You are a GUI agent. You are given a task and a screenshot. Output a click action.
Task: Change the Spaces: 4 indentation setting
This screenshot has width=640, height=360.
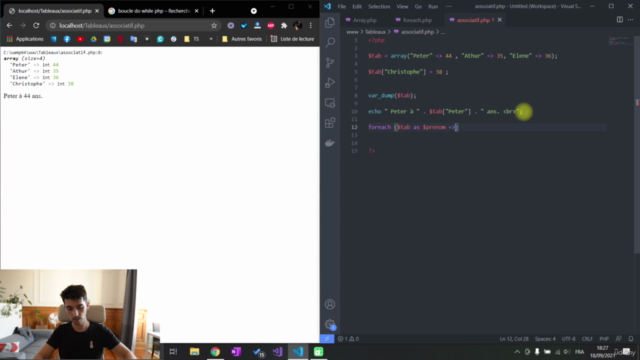[x=545, y=339]
